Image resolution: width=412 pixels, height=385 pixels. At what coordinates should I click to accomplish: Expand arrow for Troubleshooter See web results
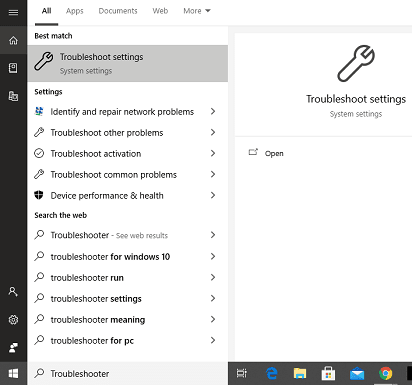213,235
